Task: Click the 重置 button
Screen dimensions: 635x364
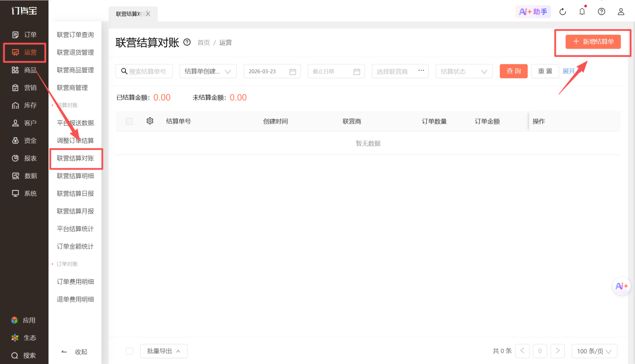Action: [545, 71]
